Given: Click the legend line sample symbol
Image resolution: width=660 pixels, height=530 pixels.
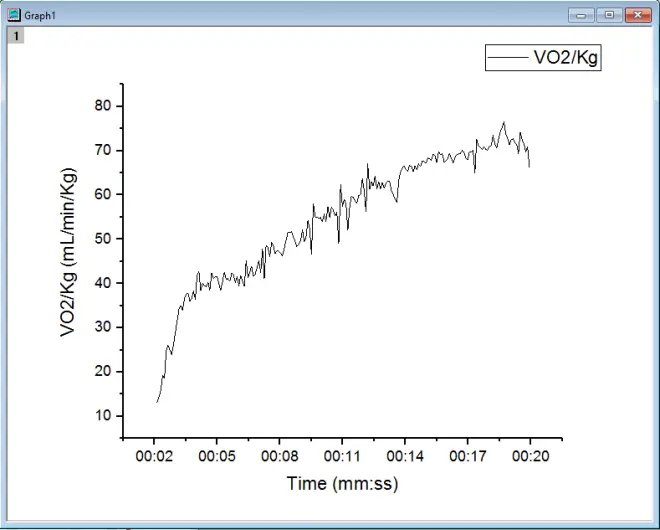Looking at the screenshot, I should (x=508, y=57).
